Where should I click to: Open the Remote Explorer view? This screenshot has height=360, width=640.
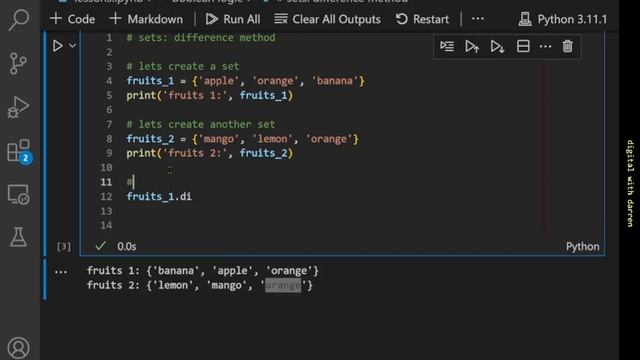pos(18,194)
